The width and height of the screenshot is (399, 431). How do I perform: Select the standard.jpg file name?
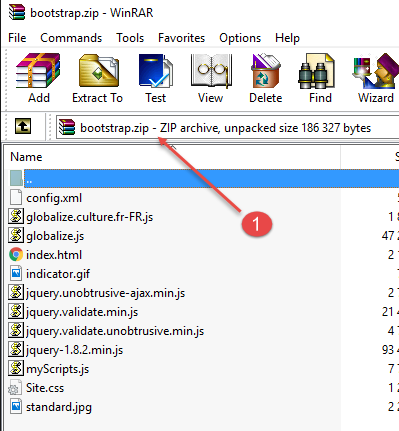(59, 407)
